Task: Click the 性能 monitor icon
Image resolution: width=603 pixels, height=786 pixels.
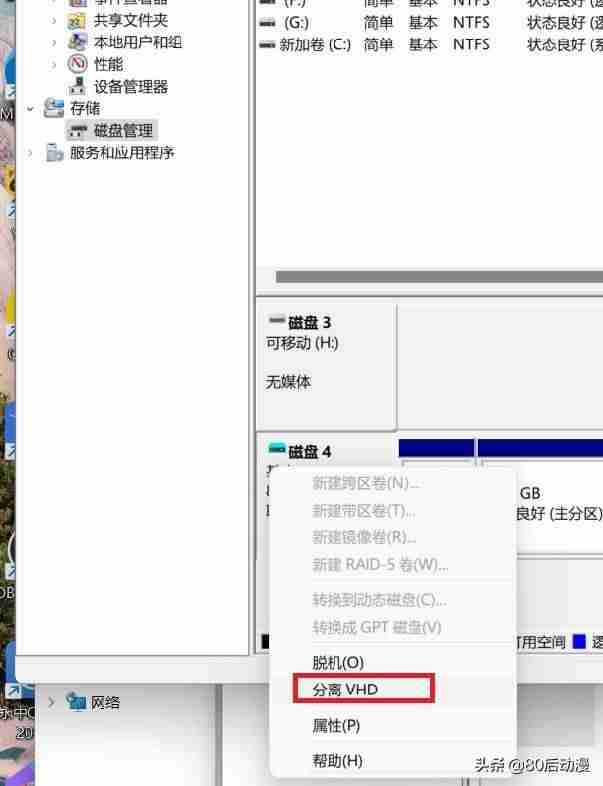Action: pos(77,64)
